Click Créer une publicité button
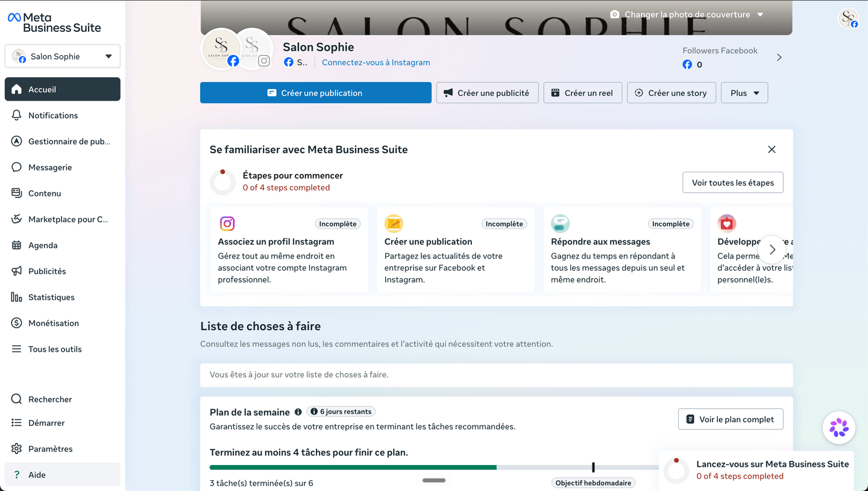 (x=487, y=93)
